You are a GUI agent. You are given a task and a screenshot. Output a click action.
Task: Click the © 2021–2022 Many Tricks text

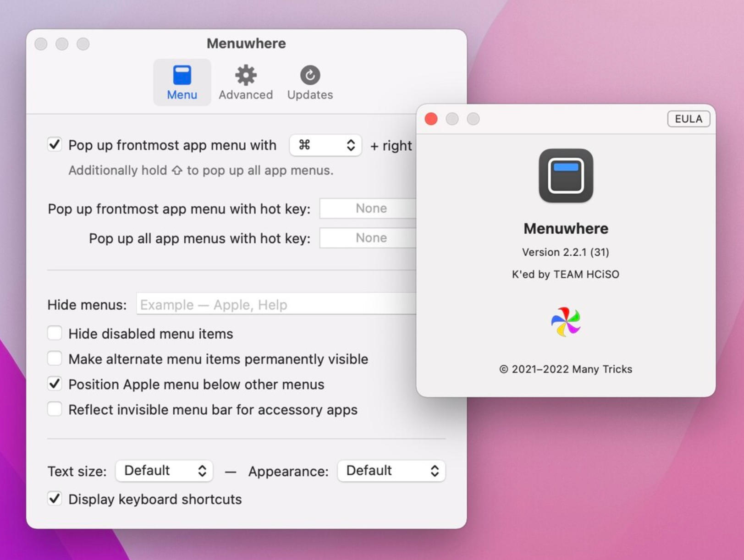pos(566,369)
